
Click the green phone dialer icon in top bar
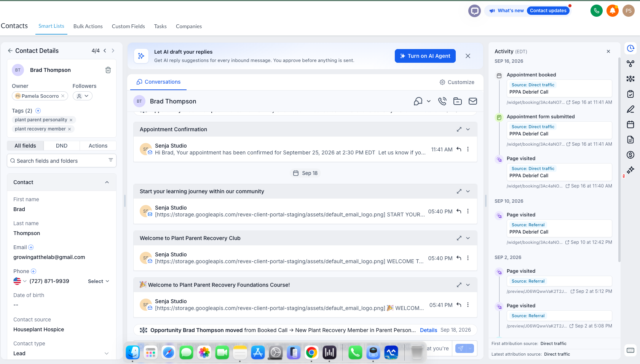coord(597,11)
